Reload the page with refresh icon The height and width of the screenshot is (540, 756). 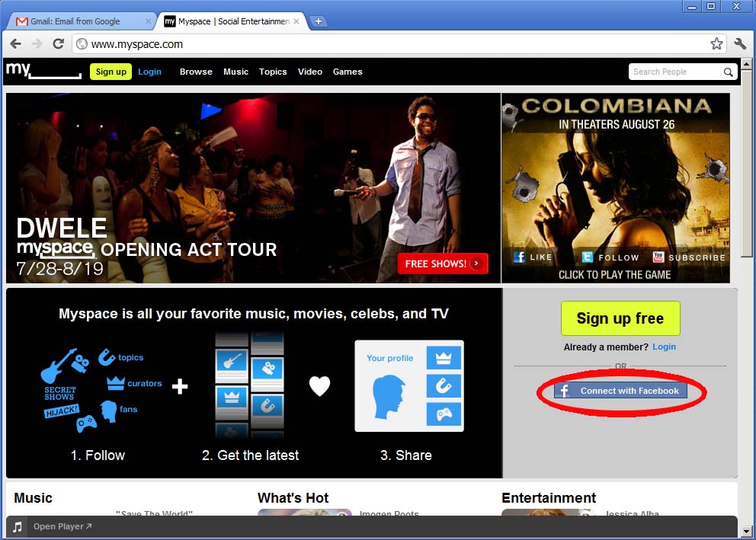[x=59, y=44]
